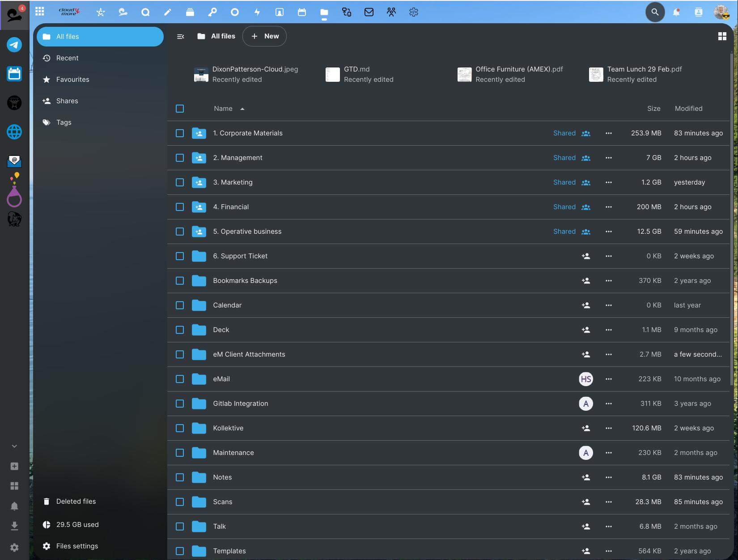Screen dimensions: 738x560
Task: Click share icon for Bookmarks Backups folder
Action: coord(585,281)
